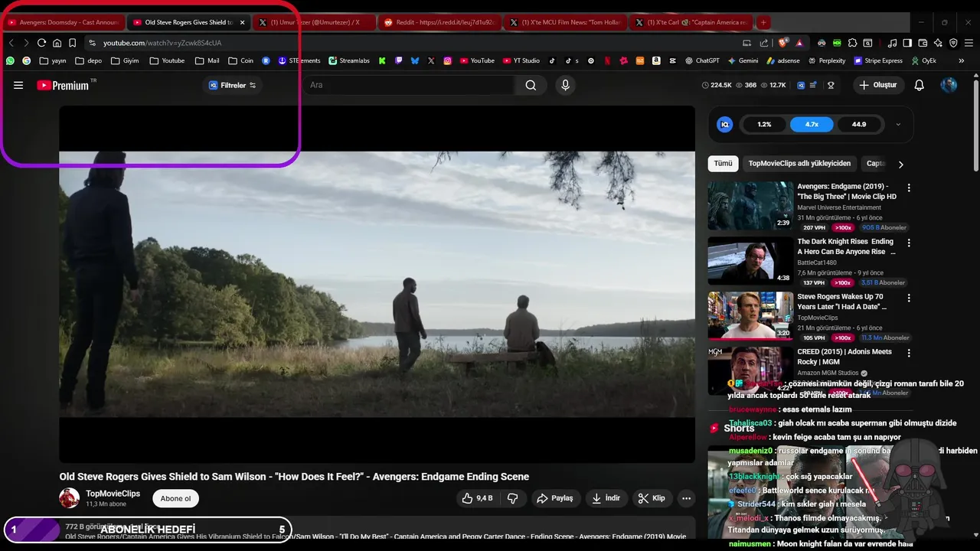Open the vidIQ logo in score panel
Viewport: 980px width, 551px height.
click(x=724, y=124)
